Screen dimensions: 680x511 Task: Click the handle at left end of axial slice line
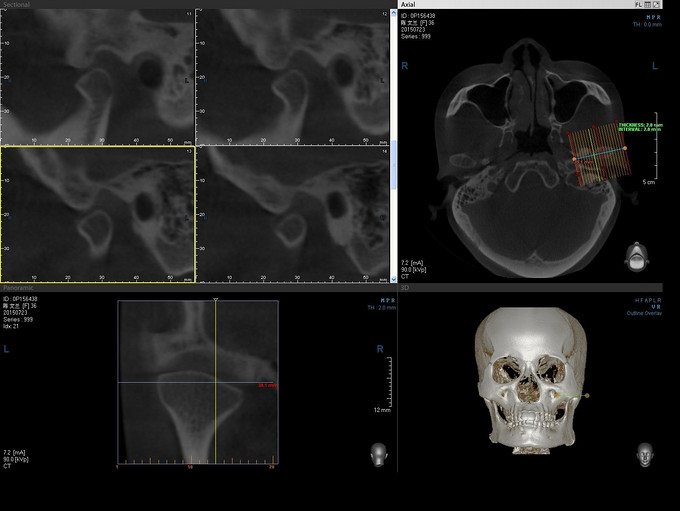574,159
